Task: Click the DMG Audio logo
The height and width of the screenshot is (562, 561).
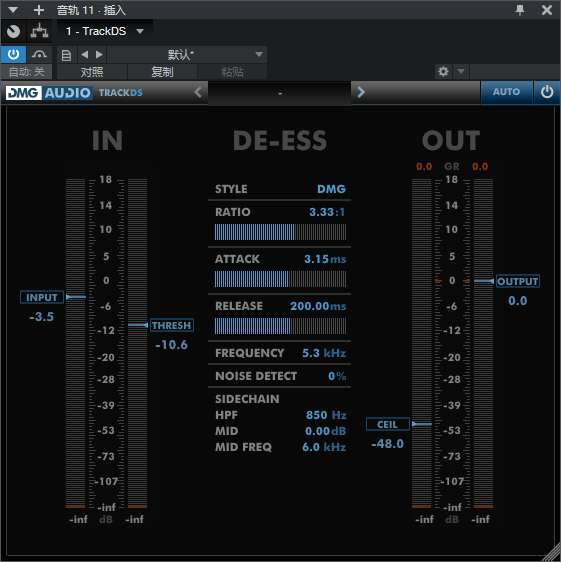Action: click(49, 93)
